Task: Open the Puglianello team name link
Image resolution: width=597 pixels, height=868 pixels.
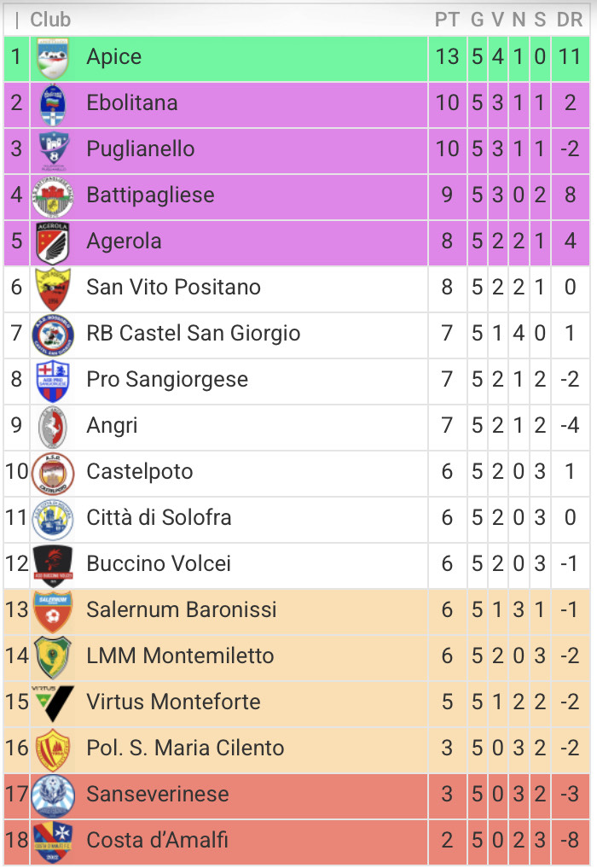Action: point(141,149)
